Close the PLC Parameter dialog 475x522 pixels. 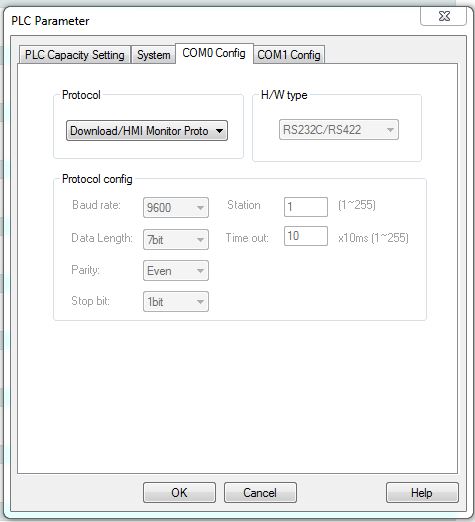[444, 16]
